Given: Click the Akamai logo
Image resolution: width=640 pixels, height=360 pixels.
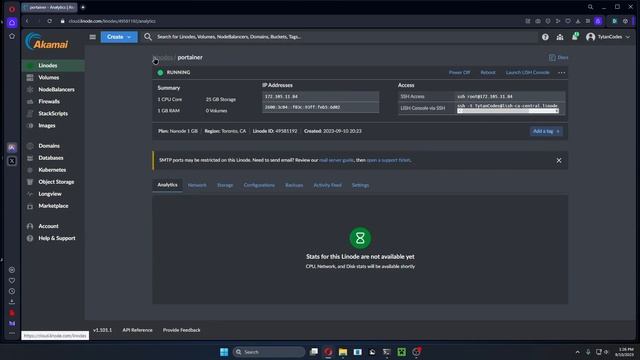Looking at the screenshot, I should coord(47,42).
